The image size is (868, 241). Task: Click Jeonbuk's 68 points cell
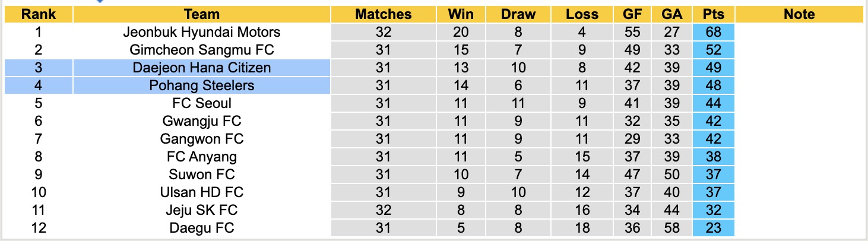coord(713,32)
